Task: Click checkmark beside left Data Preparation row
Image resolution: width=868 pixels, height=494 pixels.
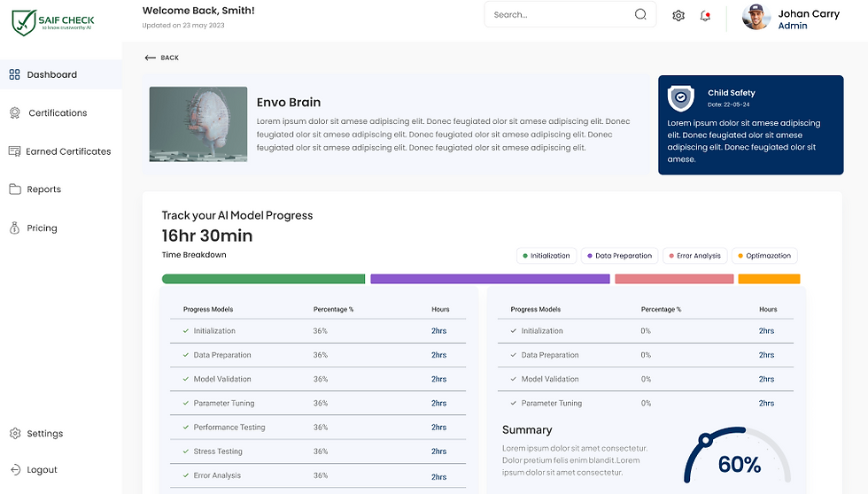Action: click(186, 355)
